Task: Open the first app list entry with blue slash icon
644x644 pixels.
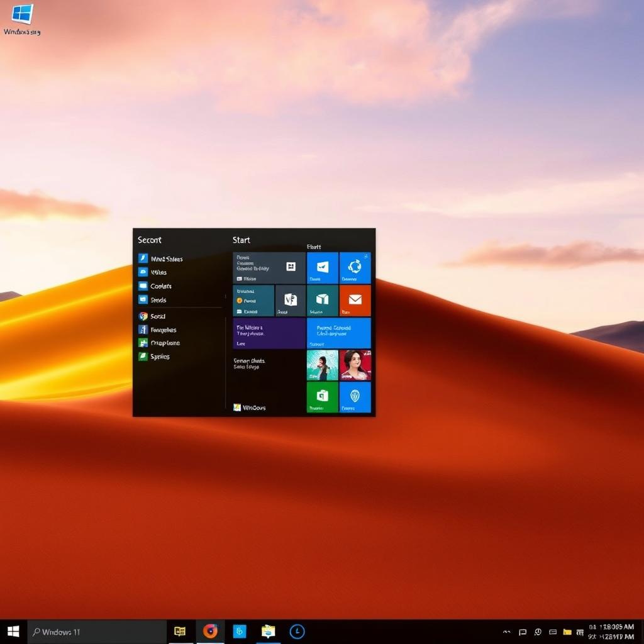Action: point(161,258)
